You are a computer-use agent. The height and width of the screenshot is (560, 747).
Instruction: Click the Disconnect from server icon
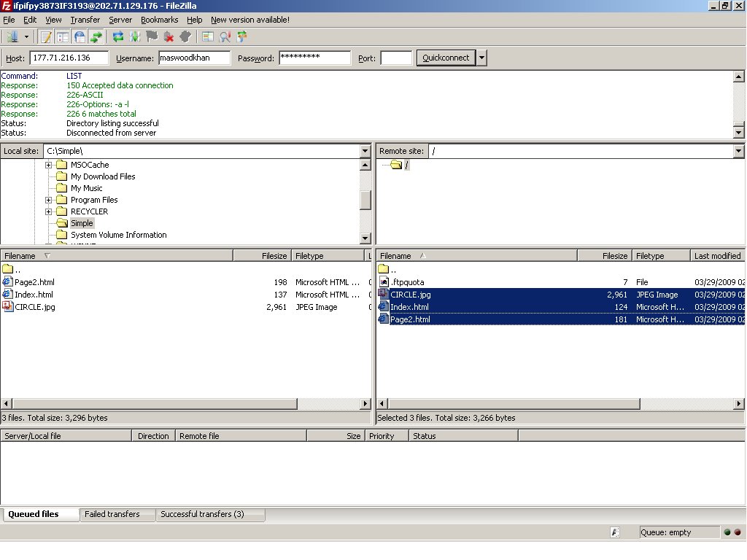pos(169,36)
